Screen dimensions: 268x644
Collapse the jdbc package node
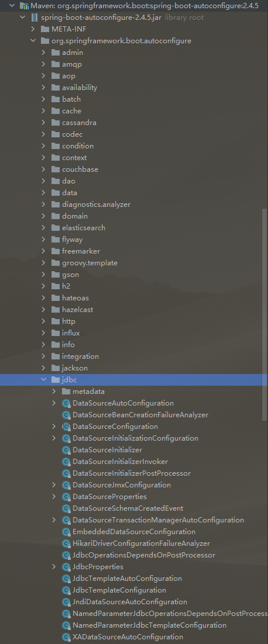point(43,380)
